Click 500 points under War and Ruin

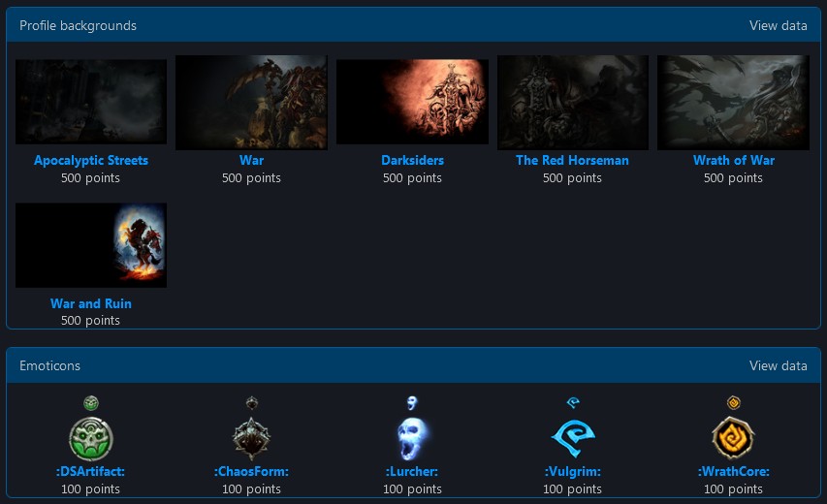(90, 321)
